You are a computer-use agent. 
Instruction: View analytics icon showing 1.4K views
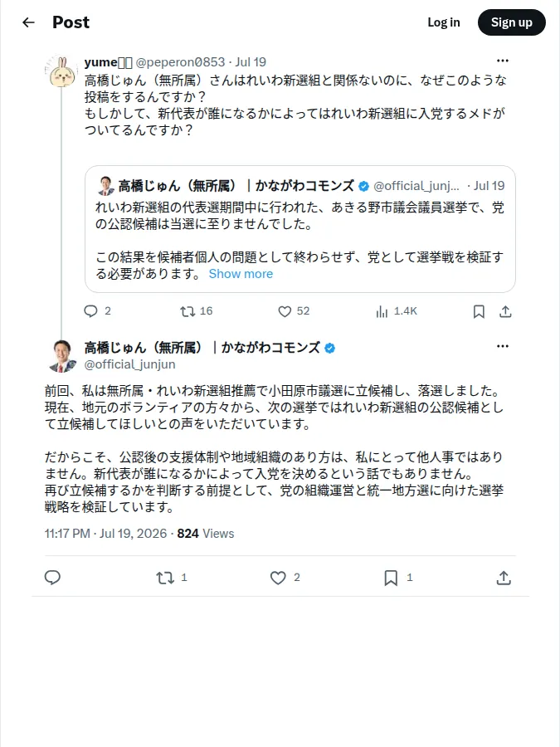point(382,311)
